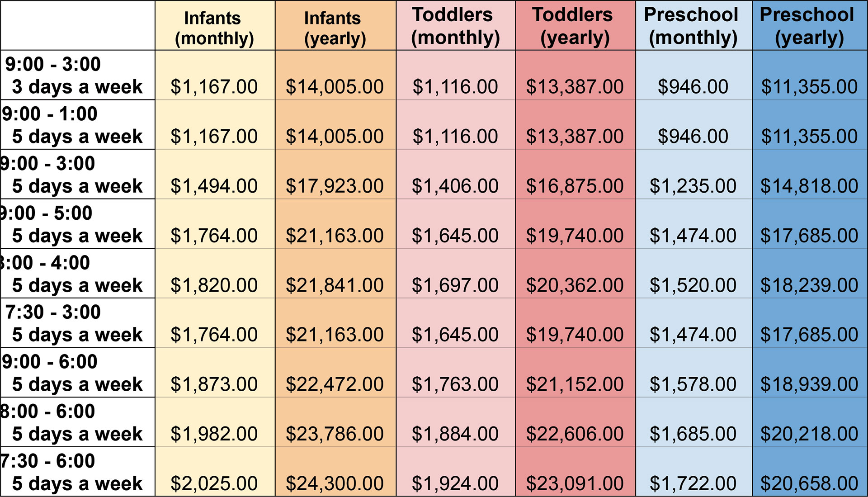Click the $1,406.00 toddlers monthly cell
Screen dimensions: 868x497
[455, 186]
